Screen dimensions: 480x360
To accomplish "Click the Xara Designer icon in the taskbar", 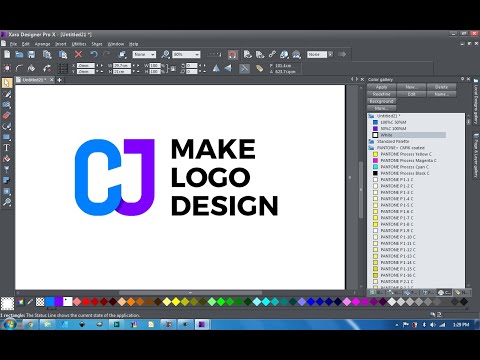I will pos(202,324).
